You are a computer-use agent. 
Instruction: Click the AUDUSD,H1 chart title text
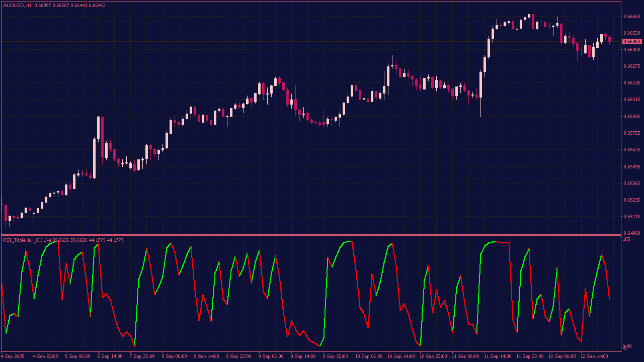[18, 6]
